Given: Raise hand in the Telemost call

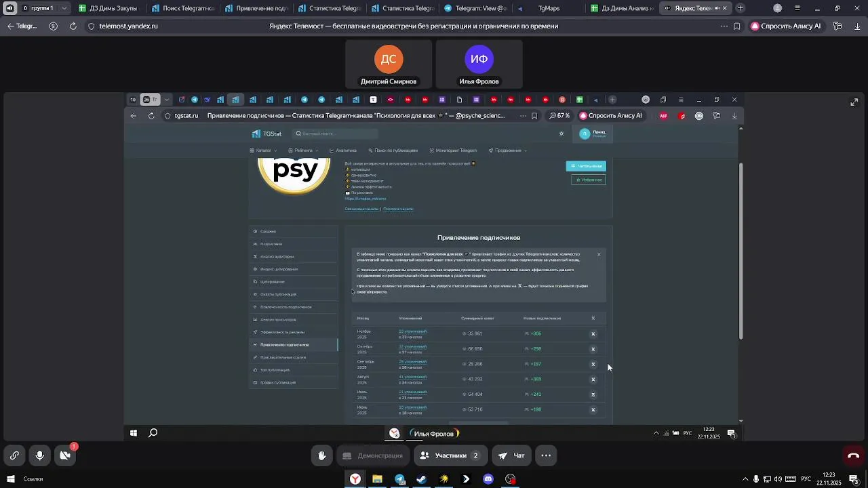Looking at the screenshot, I should coord(322,455).
